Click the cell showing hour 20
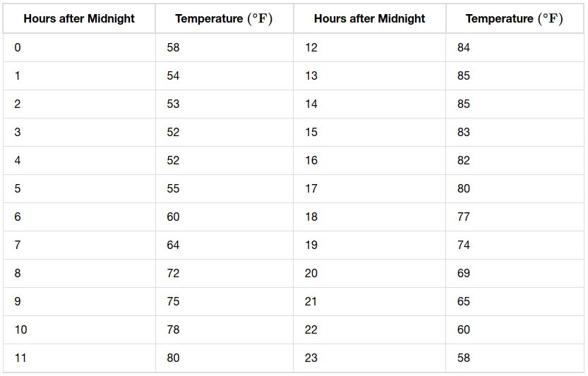 point(370,273)
